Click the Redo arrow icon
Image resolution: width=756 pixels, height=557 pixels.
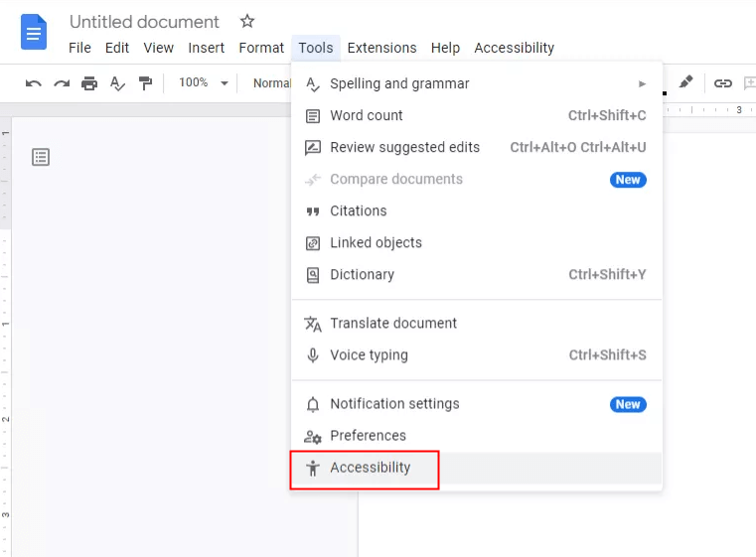(x=62, y=83)
